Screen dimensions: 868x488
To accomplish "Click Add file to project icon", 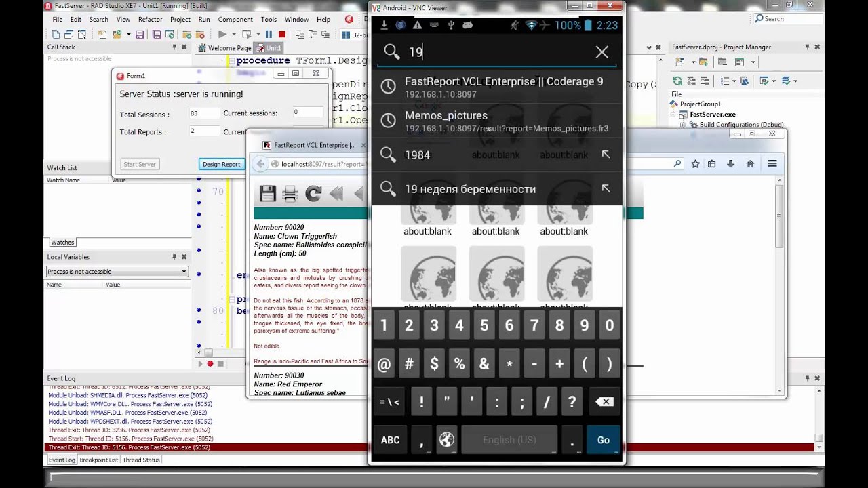I will 186,34.
